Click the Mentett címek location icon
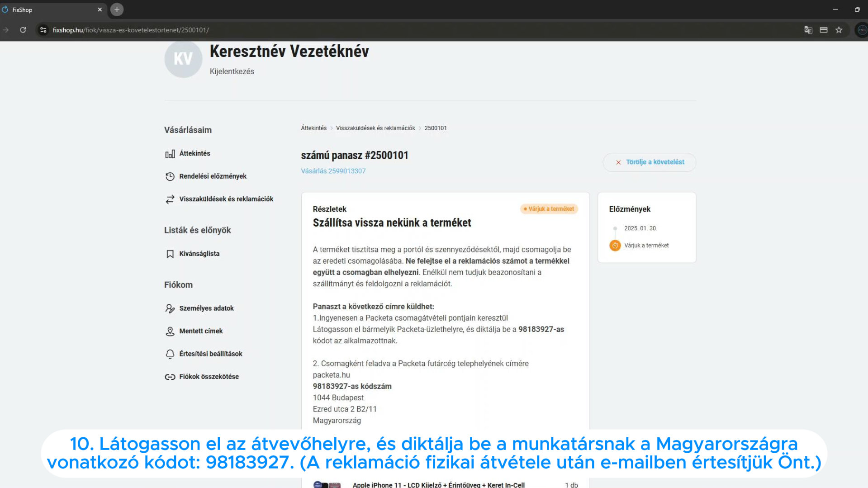The image size is (868, 488). click(170, 332)
